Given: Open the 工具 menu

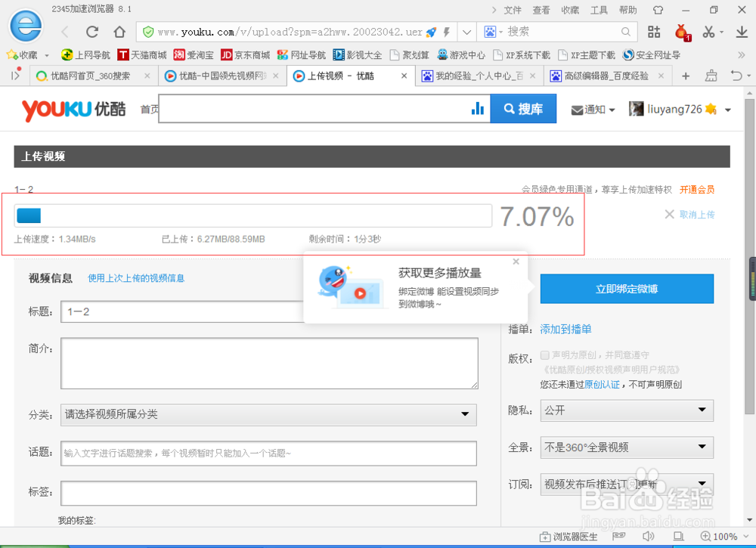Looking at the screenshot, I should 599,10.
